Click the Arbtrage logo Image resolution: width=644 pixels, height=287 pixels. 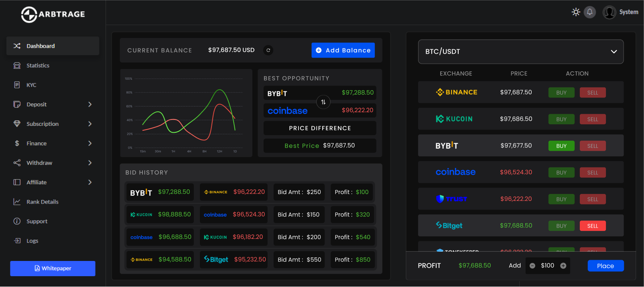pos(53,14)
